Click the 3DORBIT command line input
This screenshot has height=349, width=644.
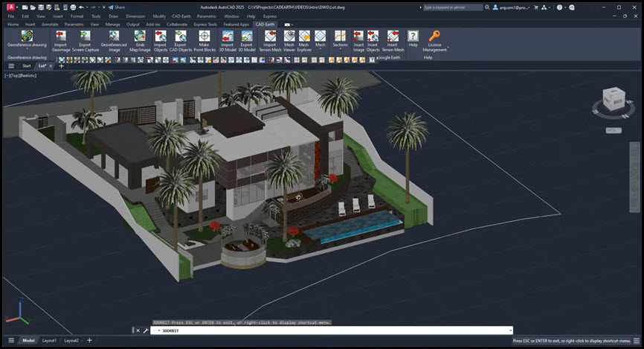coord(332,330)
